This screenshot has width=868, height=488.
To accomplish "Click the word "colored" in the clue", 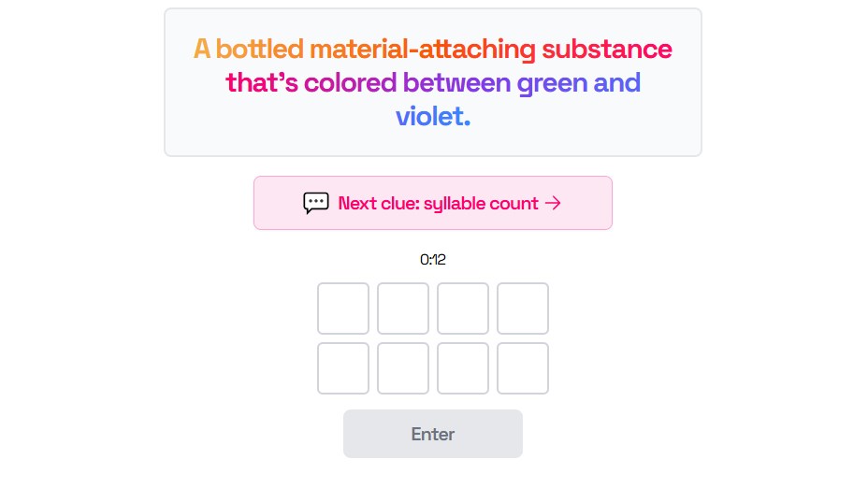I will pyautogui.click(x=351, y=82).
